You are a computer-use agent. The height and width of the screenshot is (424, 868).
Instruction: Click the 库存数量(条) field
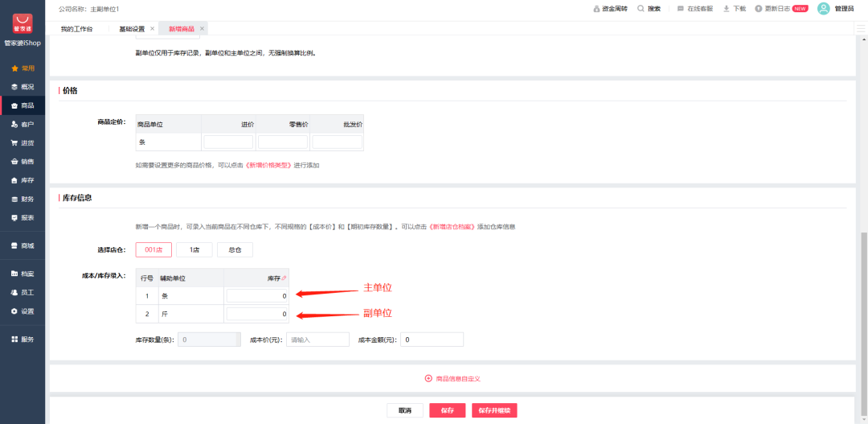209,340
